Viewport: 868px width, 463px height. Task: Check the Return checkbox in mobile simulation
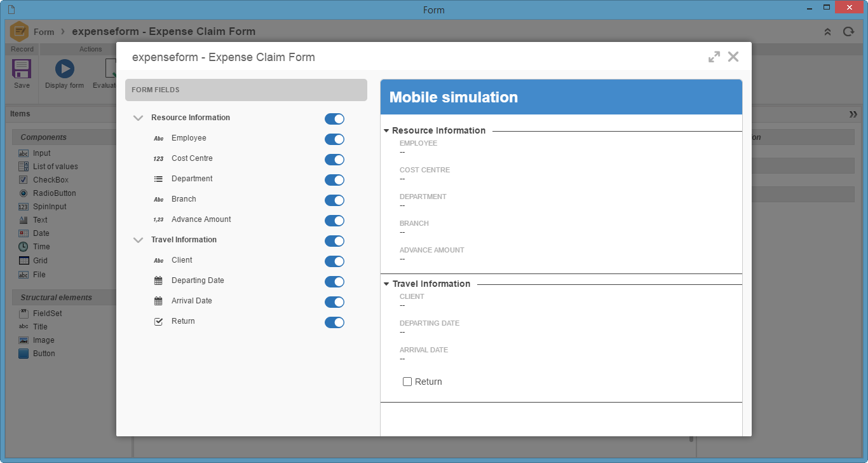click(407, 382)
